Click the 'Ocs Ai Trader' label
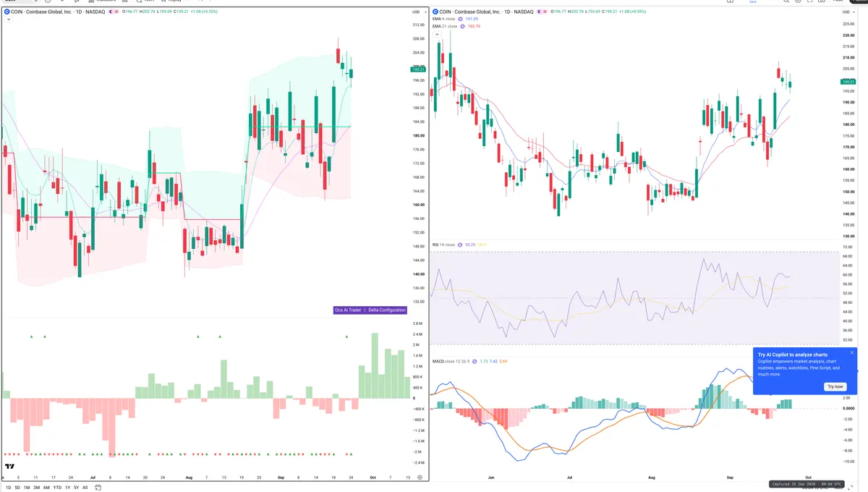 pos(347,310)
